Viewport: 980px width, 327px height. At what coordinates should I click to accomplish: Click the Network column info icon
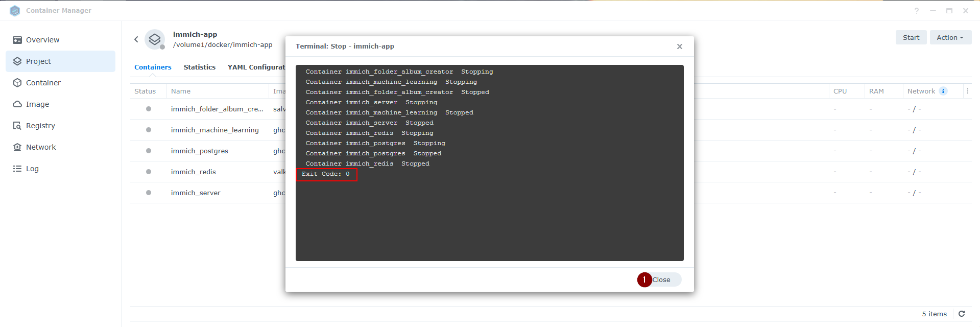[x=943, y=91]
